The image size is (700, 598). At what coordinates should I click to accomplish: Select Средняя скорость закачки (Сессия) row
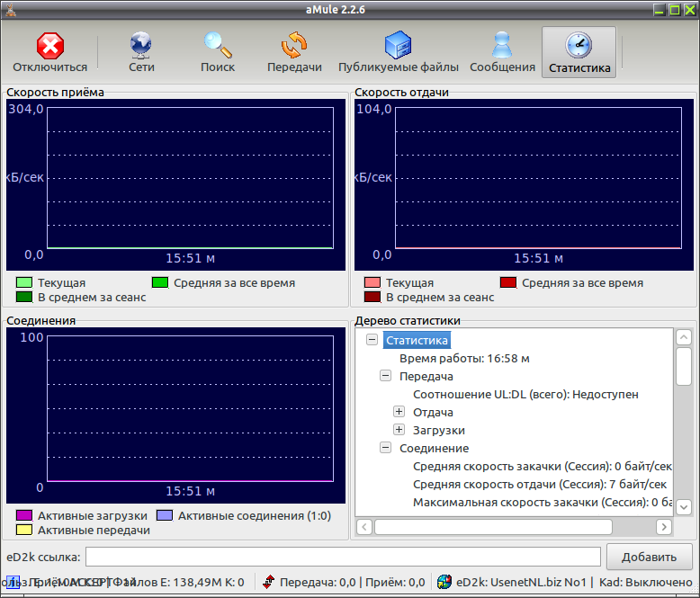[542, 467]
